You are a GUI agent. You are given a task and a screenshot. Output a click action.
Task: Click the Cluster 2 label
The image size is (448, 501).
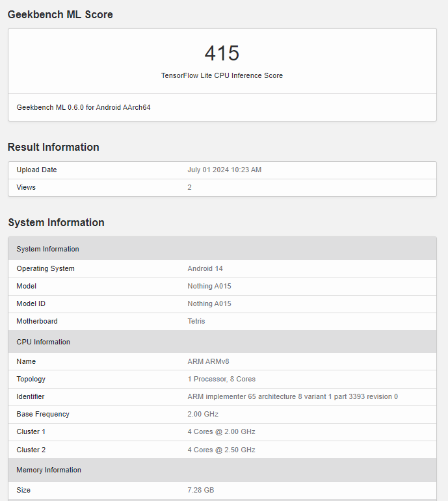[31, 450]
